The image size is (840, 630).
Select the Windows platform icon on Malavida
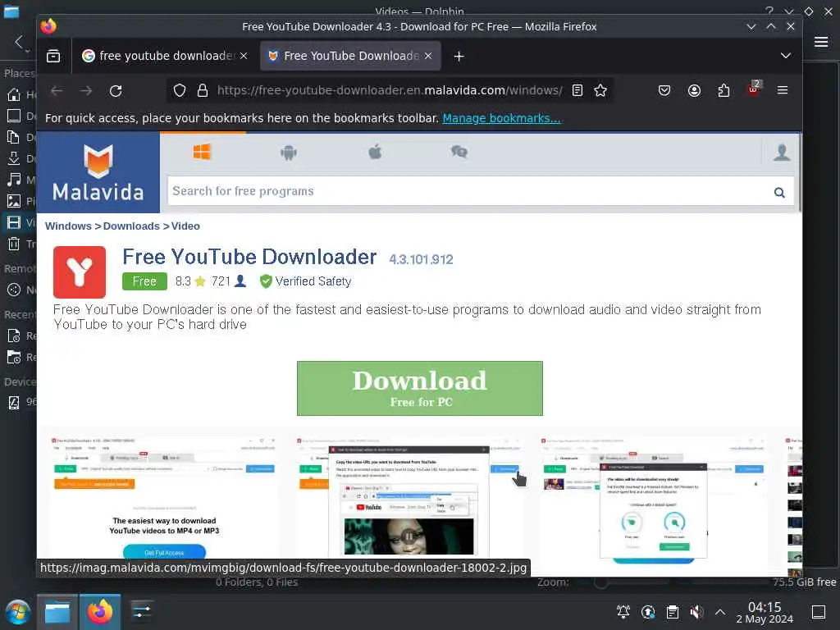click(x=202, y=152)
